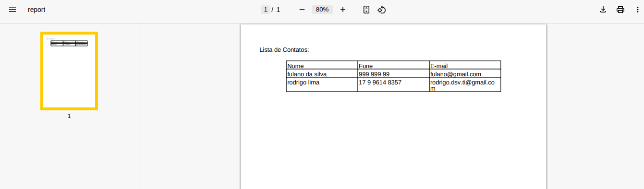
Task: Click the 'report' document title
Action: tap(36, 10)
